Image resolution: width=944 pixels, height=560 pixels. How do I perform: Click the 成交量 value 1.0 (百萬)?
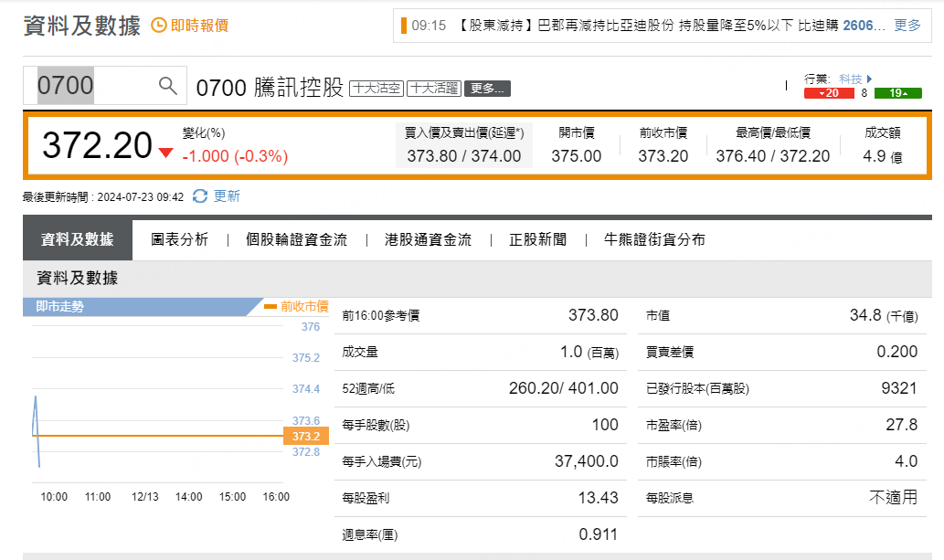click(x=589, y=353)
